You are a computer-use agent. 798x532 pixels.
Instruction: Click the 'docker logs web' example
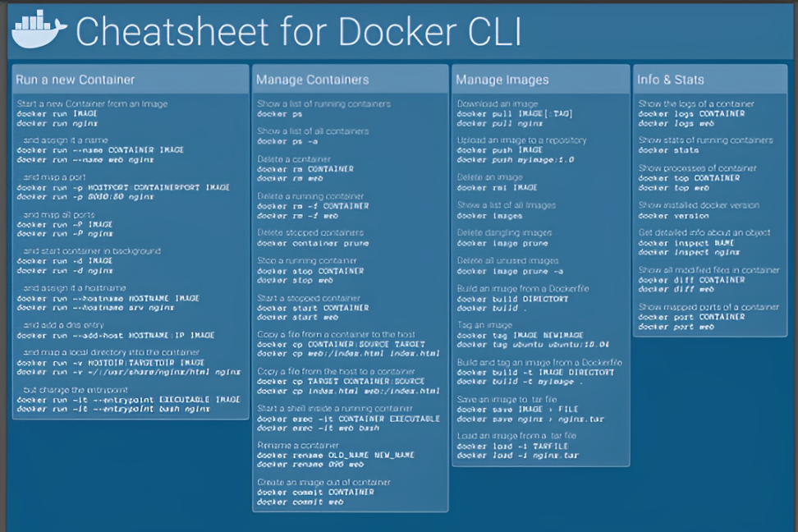(676, 123)
